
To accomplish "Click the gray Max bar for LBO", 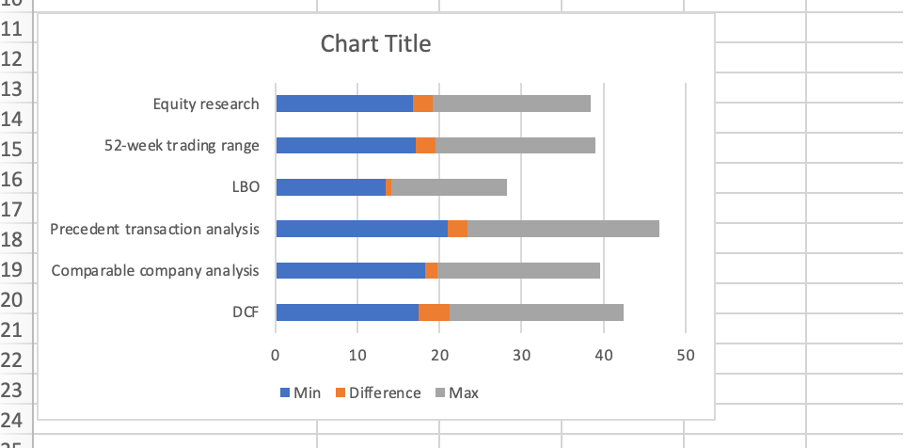I will click(449, 187).
